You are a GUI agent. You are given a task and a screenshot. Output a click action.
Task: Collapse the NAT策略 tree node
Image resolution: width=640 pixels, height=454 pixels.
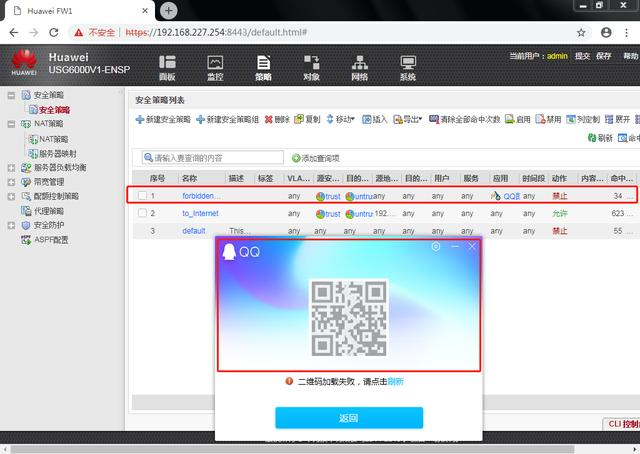(11, 124)
